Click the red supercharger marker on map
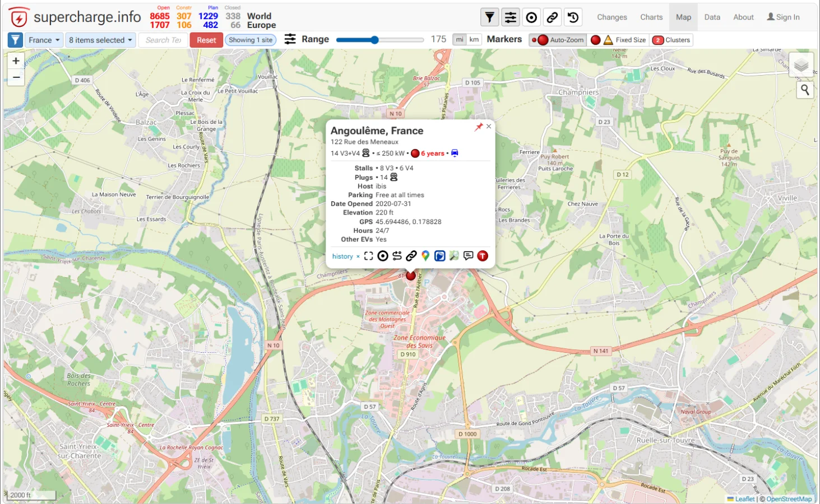820x504 pixels. click(411, 276)
